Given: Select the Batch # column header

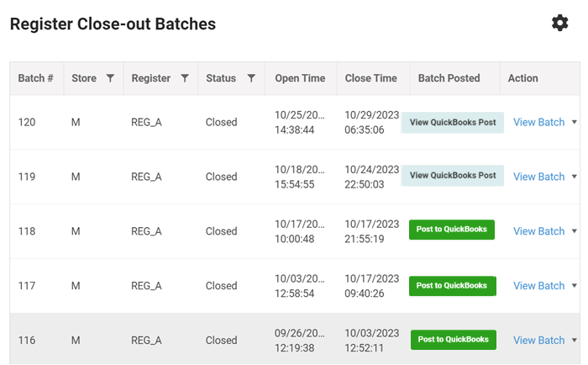Looking at the screenshot, I should (x=36, y=78).
